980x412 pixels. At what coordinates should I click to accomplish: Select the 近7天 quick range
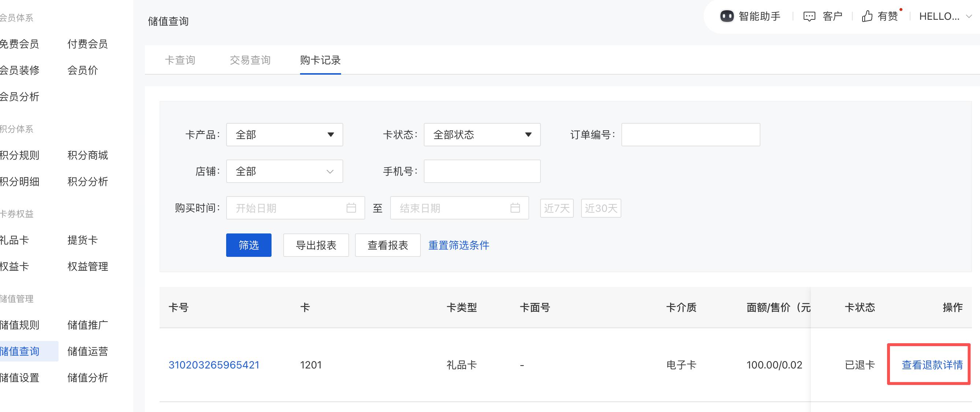(557, 208)
